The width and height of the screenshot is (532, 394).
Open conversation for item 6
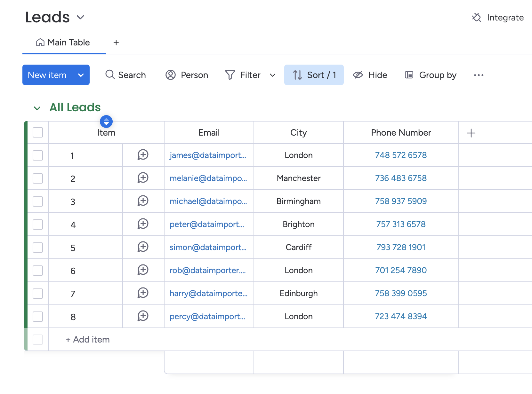[143, 270]
